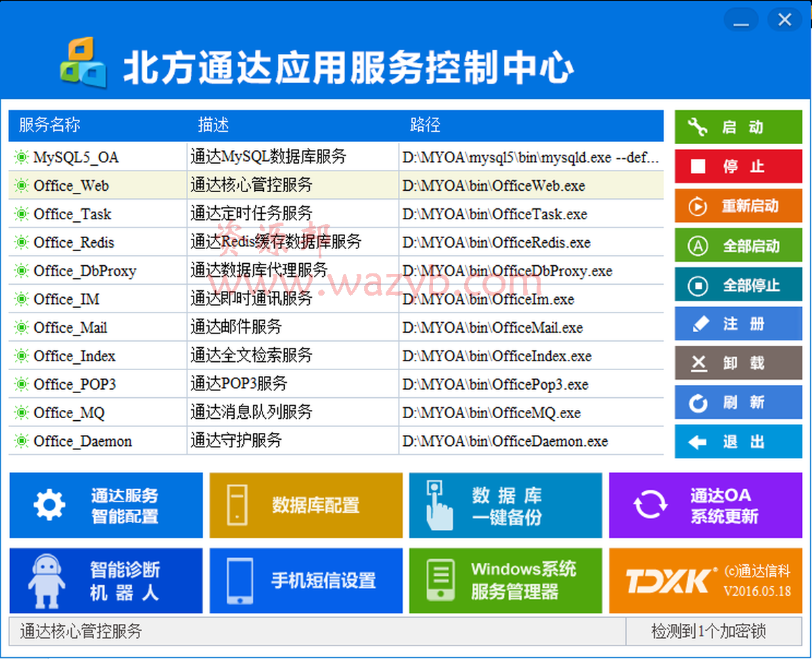Sort by the 服务名称 column header
The width and height of the screenshot is (812, 659).
coord(49,125)
